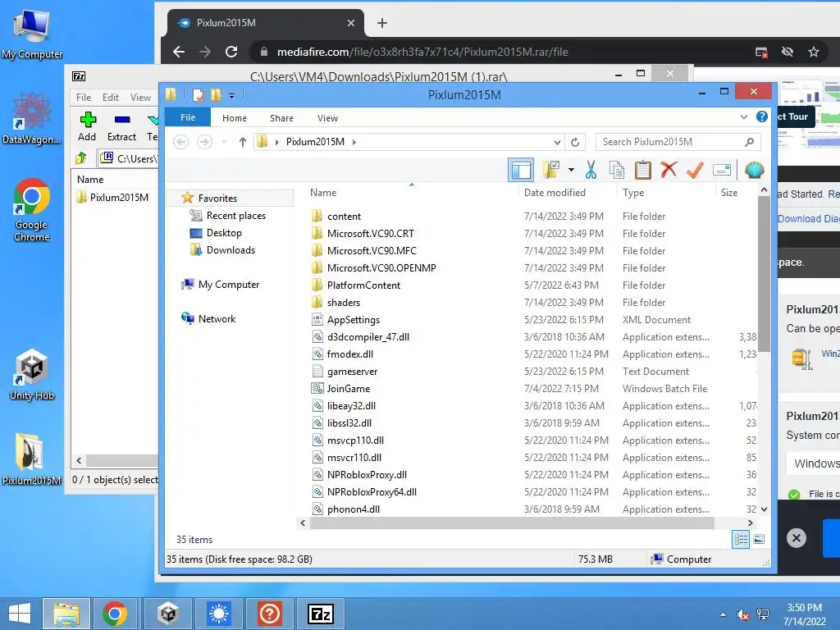This screenshot has width=840, height=630.
Task: Click the Refresh button in address bar
Action: (575, 142)
